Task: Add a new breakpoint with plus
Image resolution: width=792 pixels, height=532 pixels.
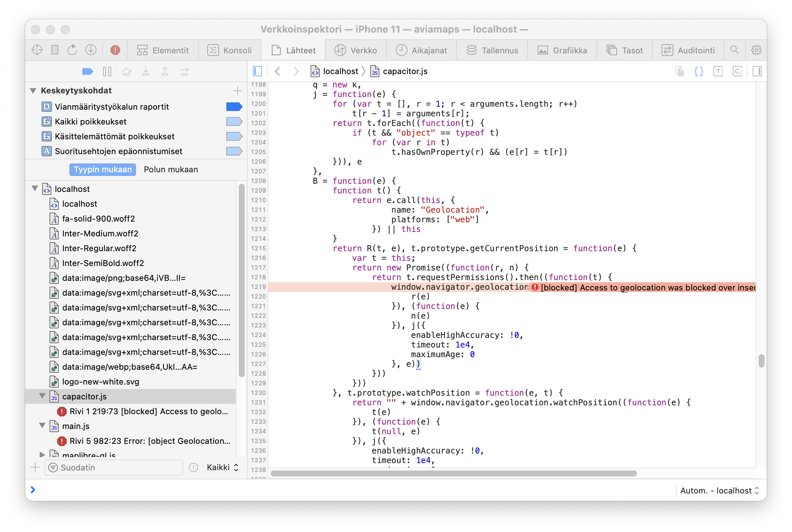Action: [238, 90]
